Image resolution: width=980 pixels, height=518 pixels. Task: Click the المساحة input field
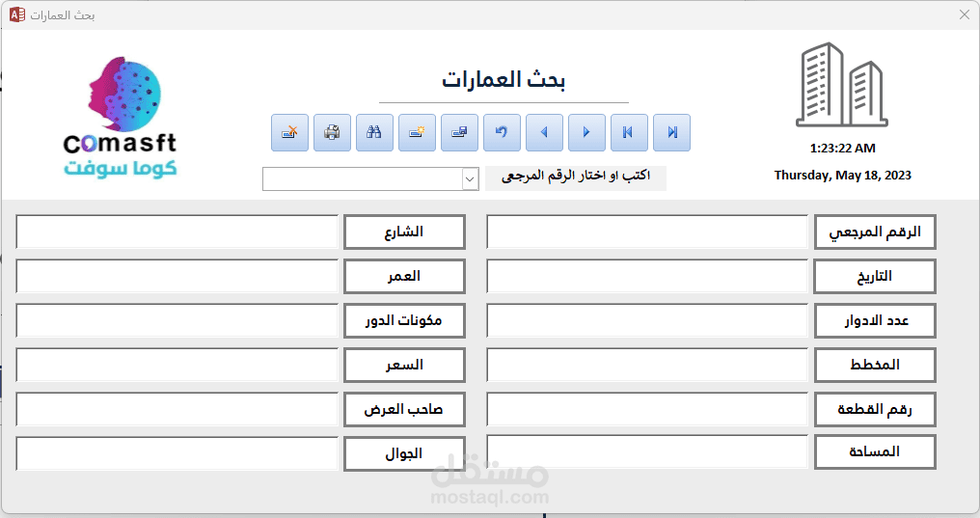pos(646,451)
